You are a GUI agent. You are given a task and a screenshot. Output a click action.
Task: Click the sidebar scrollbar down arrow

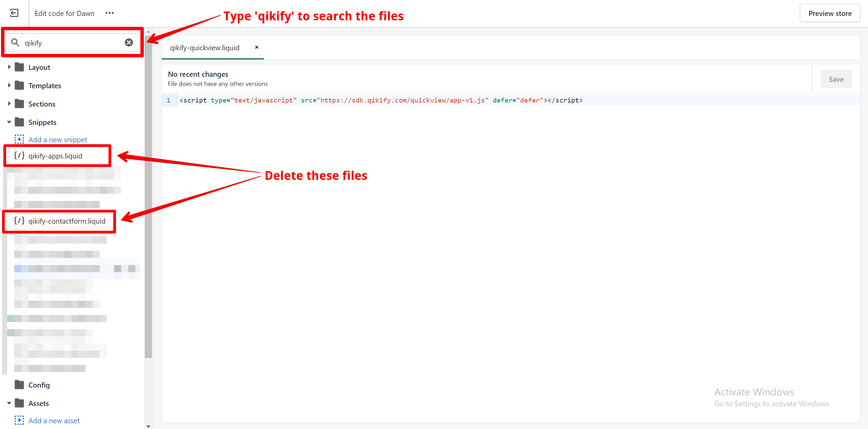point(148,426)
